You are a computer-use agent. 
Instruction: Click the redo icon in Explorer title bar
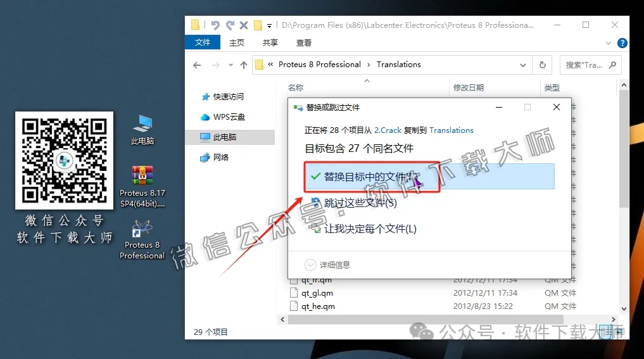[x=230, y=25]
